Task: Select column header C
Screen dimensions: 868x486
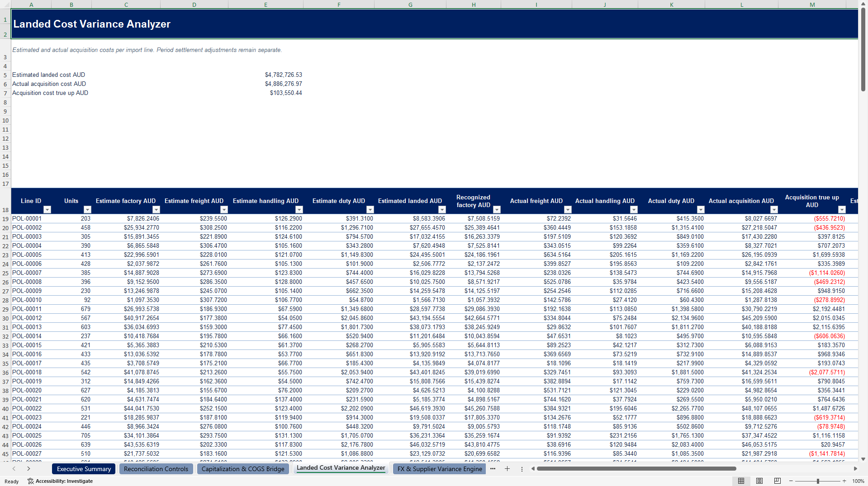Action: [x=126, y=5]
